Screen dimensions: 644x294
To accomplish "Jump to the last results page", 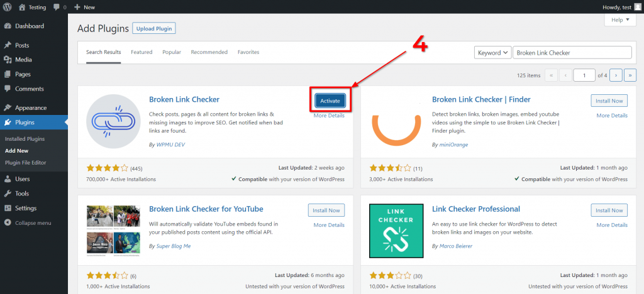I will (630, 75).
